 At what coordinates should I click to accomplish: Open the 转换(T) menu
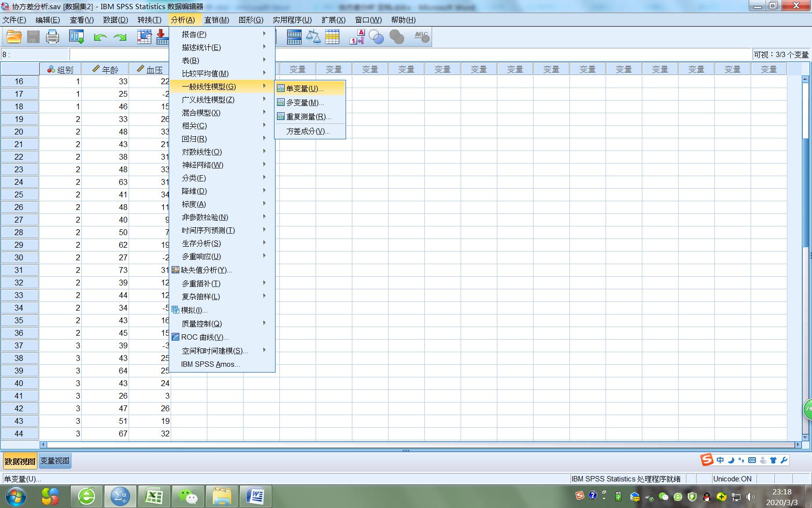[x=149, y=20]
